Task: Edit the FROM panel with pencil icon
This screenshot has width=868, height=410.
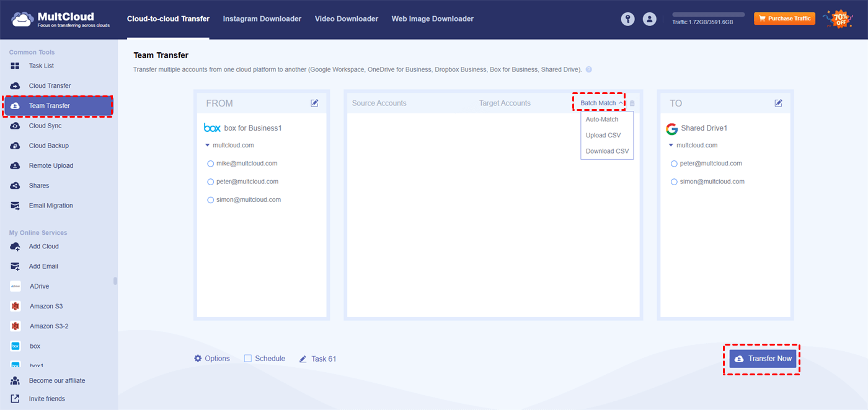Action: pos(314,103)
